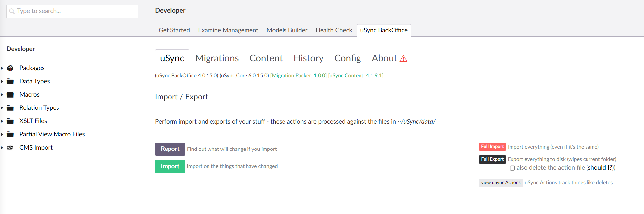Select the uSync BackOffice tab
The height and width of the screenshot is (214, 644).
click(x=384, y=30)
